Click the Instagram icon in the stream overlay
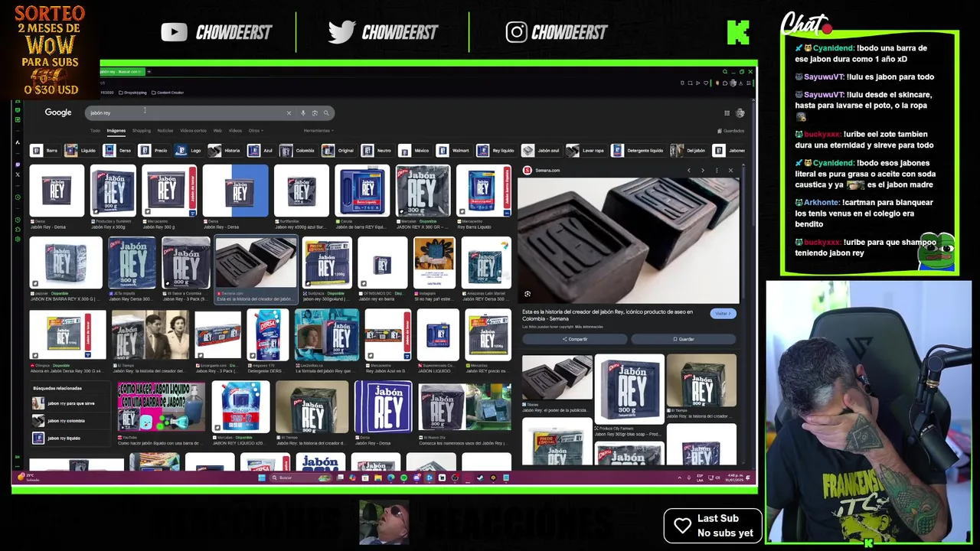This screenshot has height=551, width=980. click(x=516, y=32)
